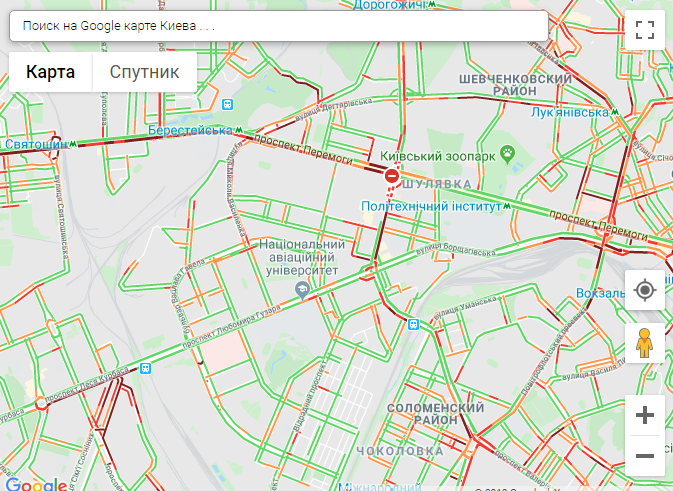
Task: Zoom in with the plus button
Action: point(645,415)
